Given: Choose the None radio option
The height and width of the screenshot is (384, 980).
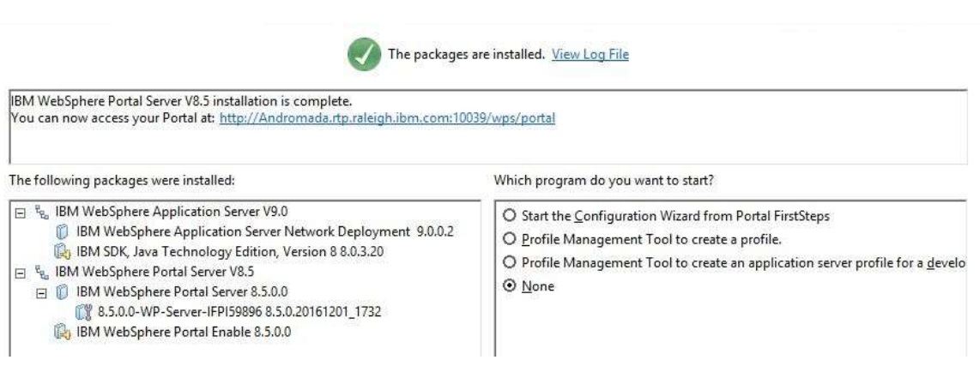Looking at the screenshot, I should click(x=514, y=286).
